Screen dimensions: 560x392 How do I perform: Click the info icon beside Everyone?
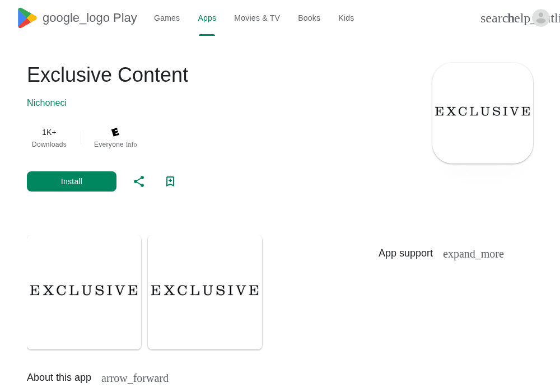132,144
